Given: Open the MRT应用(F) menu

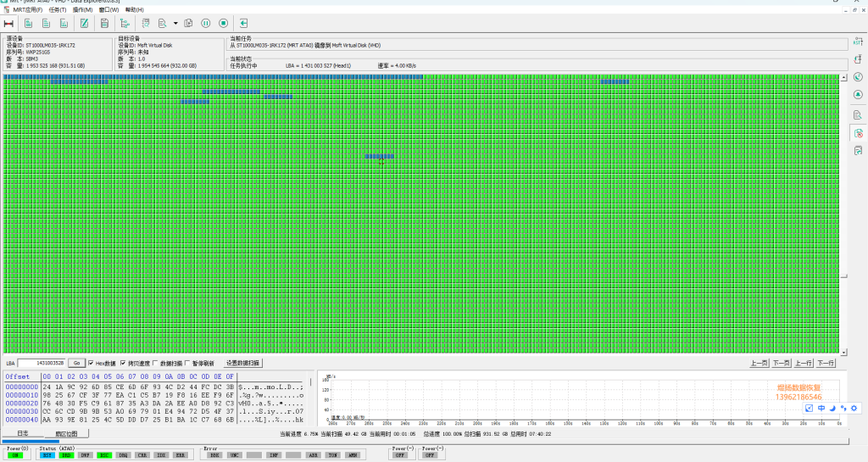Looking at the screenshot, I should tap(28, 10).
